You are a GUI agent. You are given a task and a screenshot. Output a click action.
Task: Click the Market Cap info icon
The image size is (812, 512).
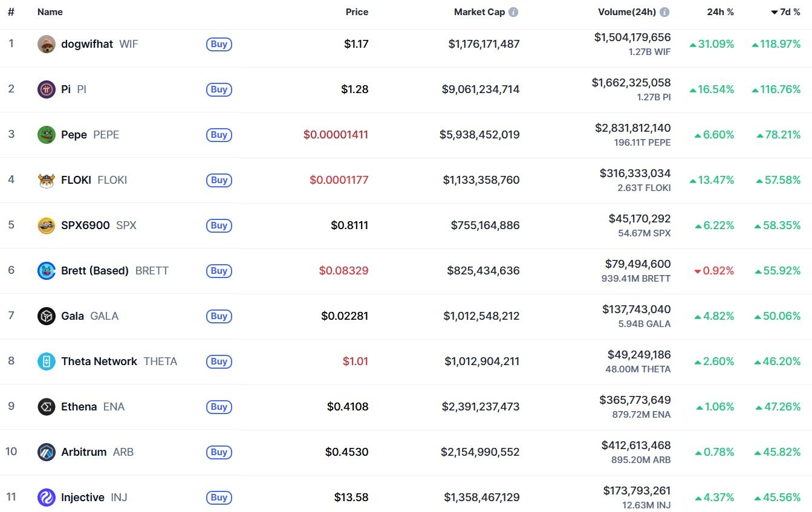click(x=513, y=12)
